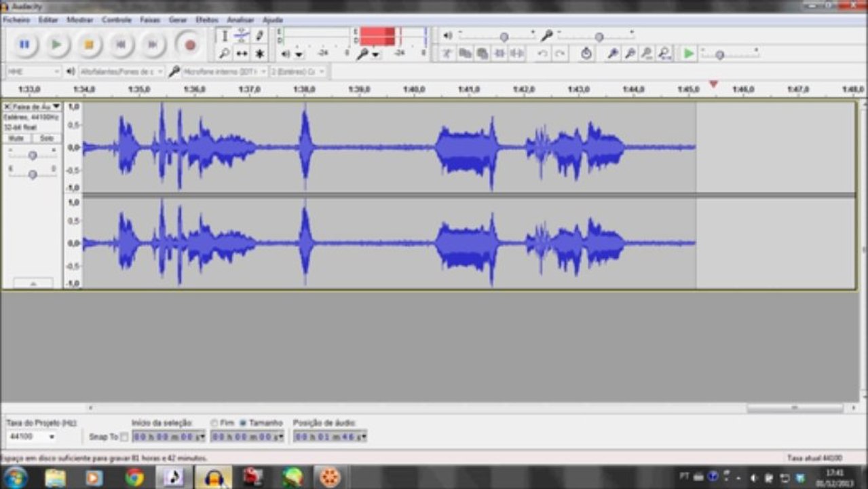Viewport: 868px width, 489px height.
Task: Skip to start with the rewind button
Action: (x=121, y=45)
